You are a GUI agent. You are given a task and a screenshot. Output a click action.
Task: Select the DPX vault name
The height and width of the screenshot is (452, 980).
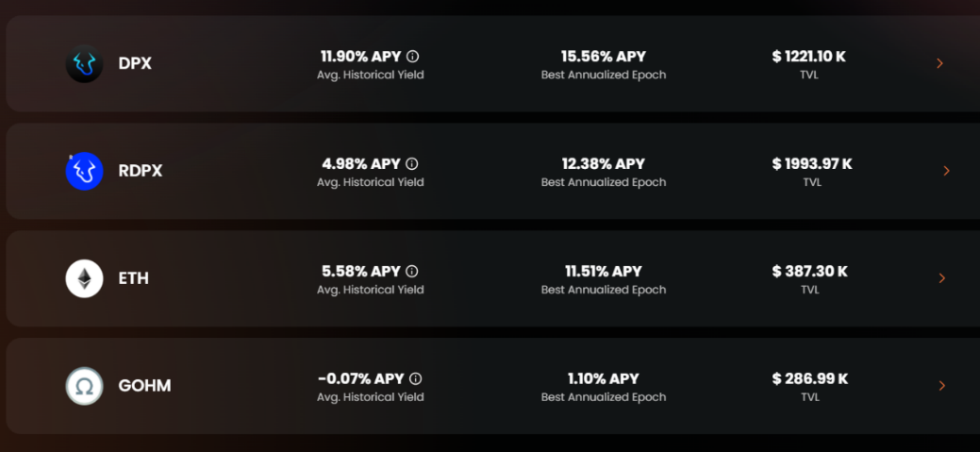[135, 64]
